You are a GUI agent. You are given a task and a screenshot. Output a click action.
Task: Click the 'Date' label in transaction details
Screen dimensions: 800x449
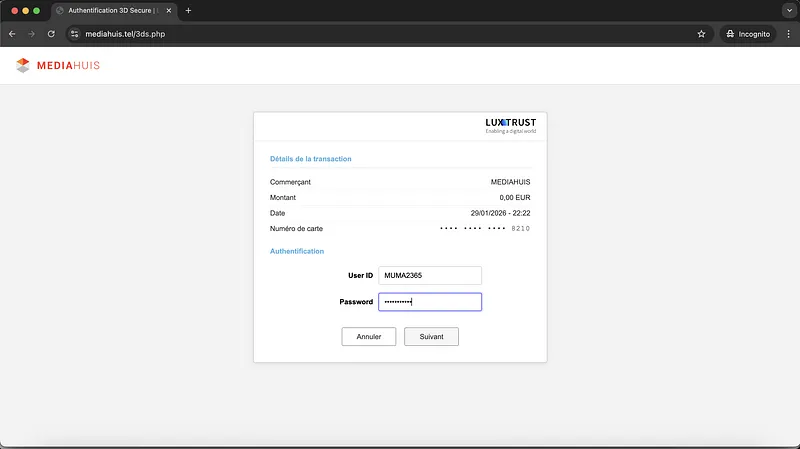coord(278,213)
